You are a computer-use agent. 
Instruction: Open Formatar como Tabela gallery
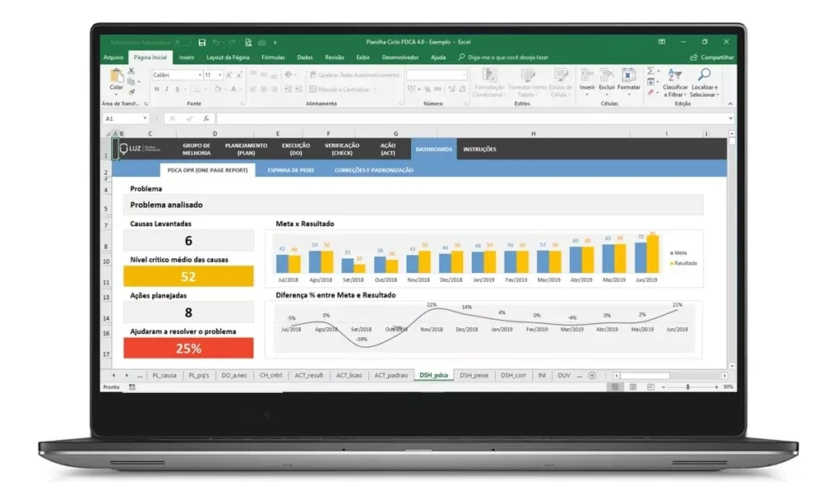tap(527, 83)
